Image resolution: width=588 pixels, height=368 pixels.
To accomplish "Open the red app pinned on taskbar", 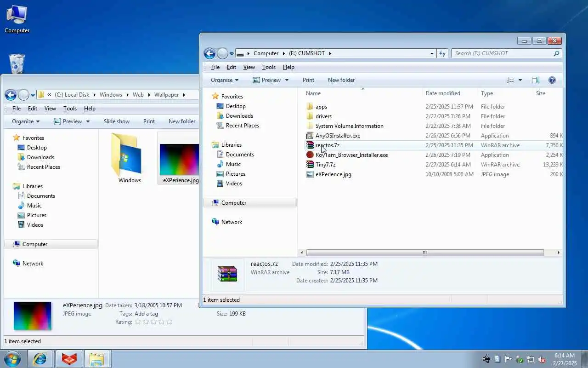I will [x=69, y=359].
